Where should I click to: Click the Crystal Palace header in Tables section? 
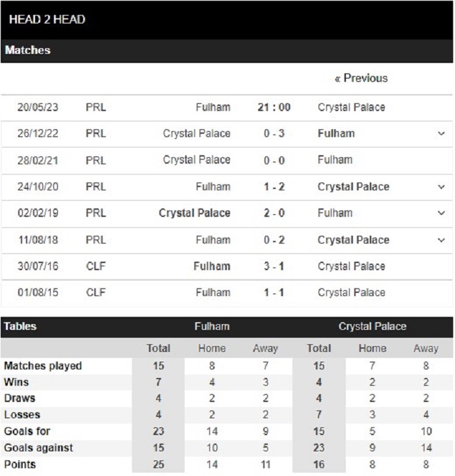pyautogui.click(x=372, y=327)
